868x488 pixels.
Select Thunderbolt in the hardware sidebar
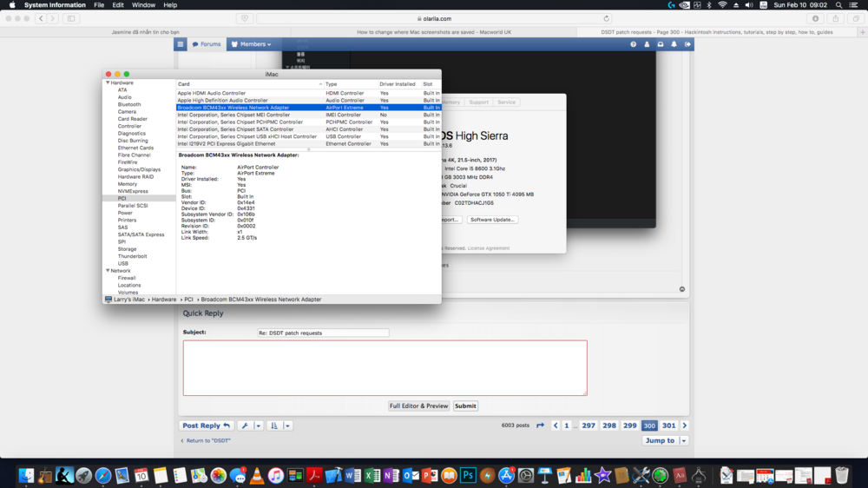pyautogui.click(x=133, y=256)
